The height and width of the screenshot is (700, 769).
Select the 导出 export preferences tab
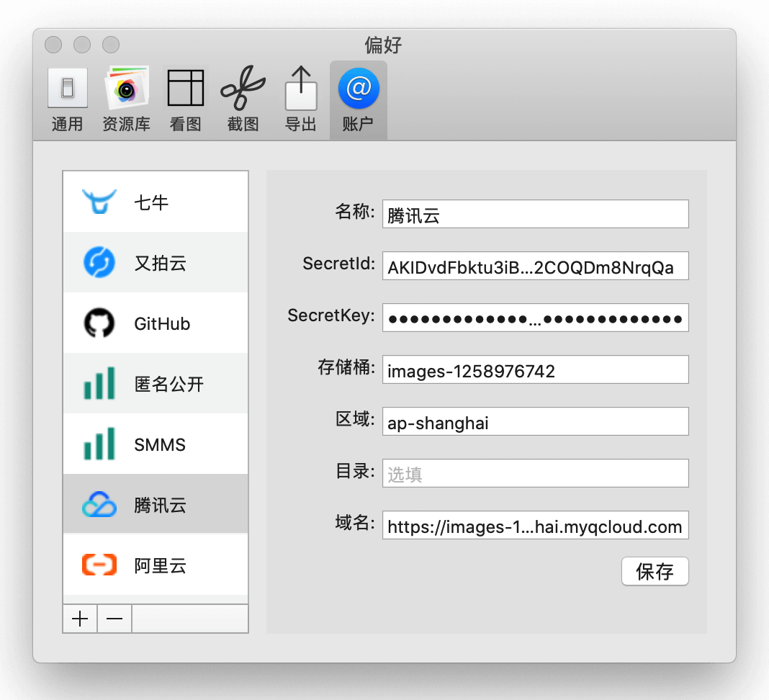click(x=301, y=100)
